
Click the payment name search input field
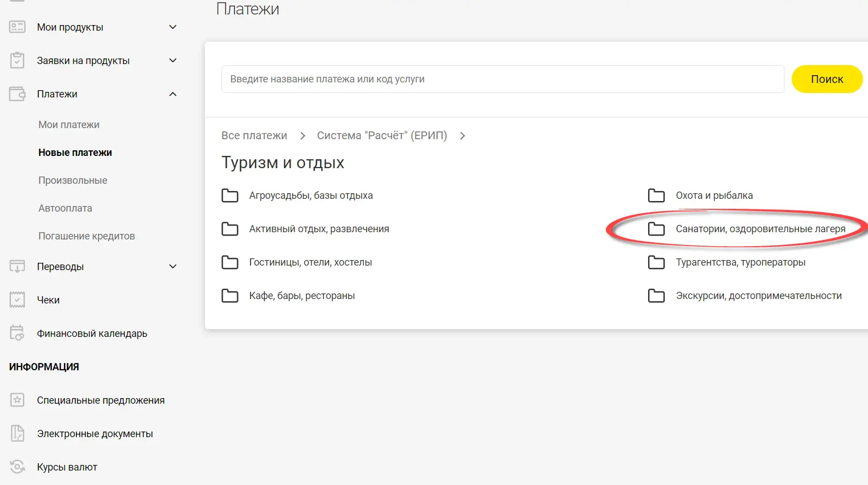502,79
